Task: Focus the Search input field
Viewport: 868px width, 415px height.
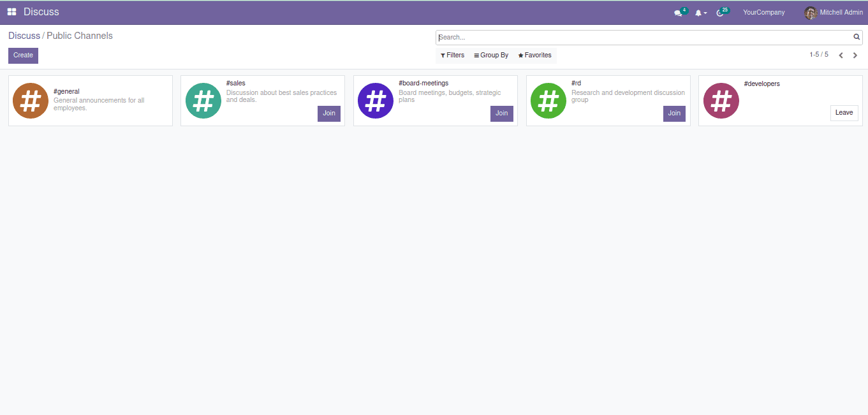Action: pyautogui.click(x=644, y=38)
